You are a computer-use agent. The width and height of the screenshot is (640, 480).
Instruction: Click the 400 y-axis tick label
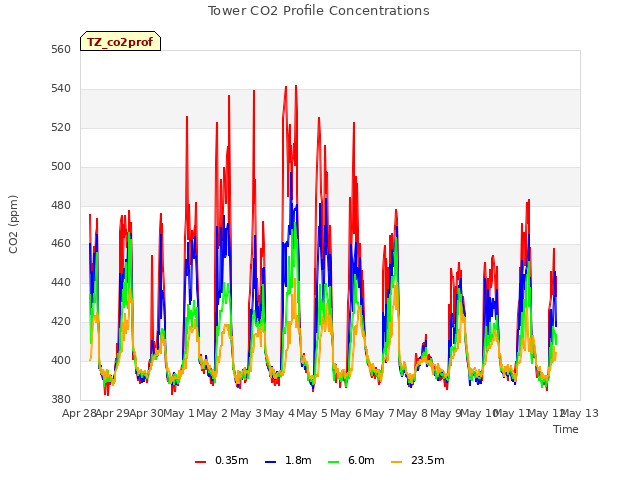61,360
